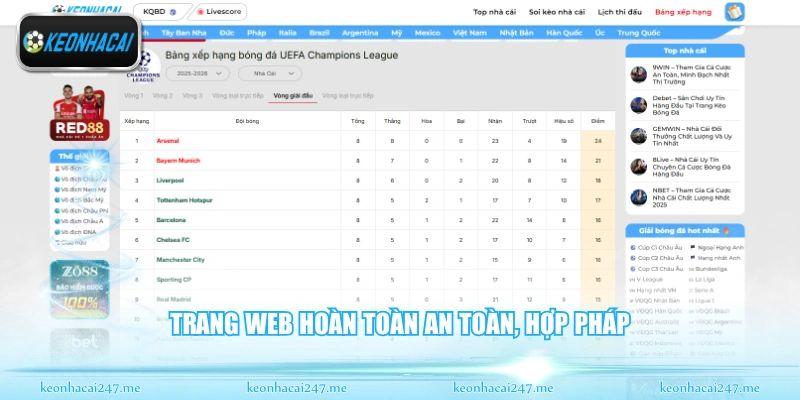The height and width of the screenshot is (400, 800).
Task: Open Brazil in country bar
Action: click(319, 33)
